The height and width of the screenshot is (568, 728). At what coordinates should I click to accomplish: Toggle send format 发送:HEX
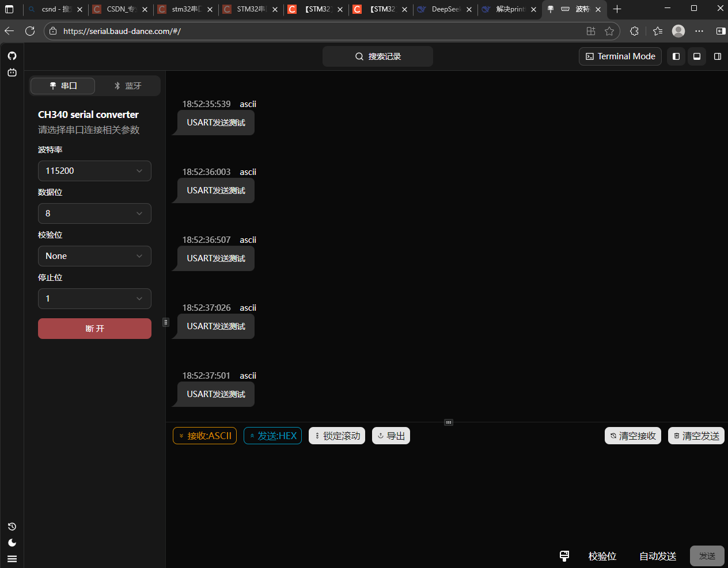[272, 436]
